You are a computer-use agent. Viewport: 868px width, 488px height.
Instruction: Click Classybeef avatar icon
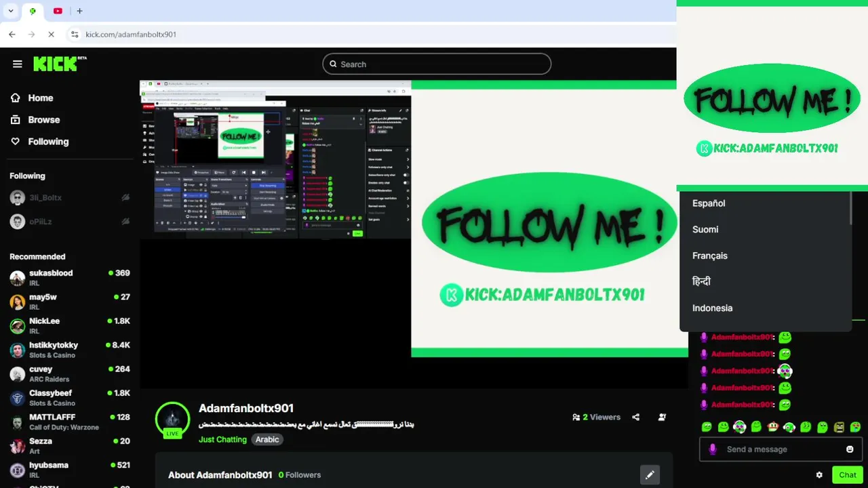(x=18, y=398)
